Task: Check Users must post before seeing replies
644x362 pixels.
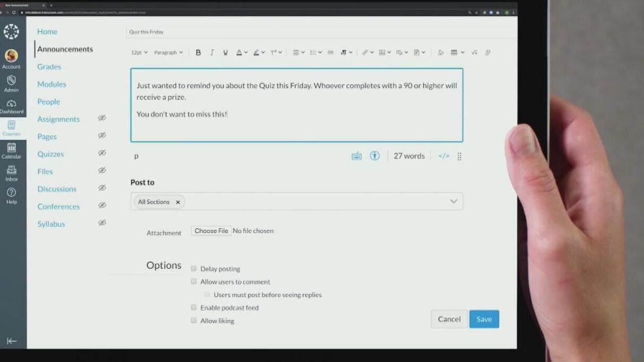Action: 207,294
